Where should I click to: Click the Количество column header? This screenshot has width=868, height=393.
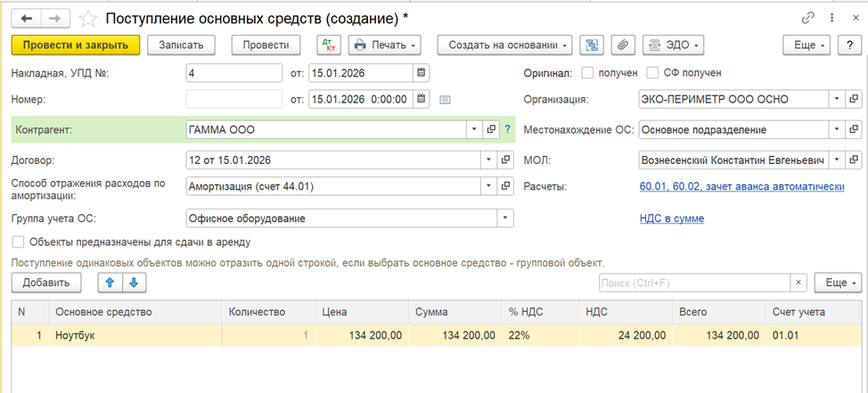pyautogui.click(x=269, y=312)
